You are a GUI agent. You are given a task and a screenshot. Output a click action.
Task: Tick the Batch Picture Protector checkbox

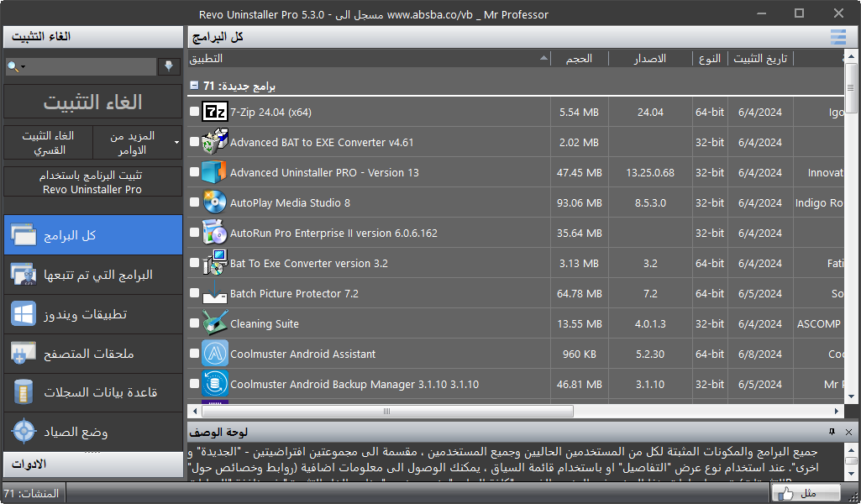coord(195,293)
